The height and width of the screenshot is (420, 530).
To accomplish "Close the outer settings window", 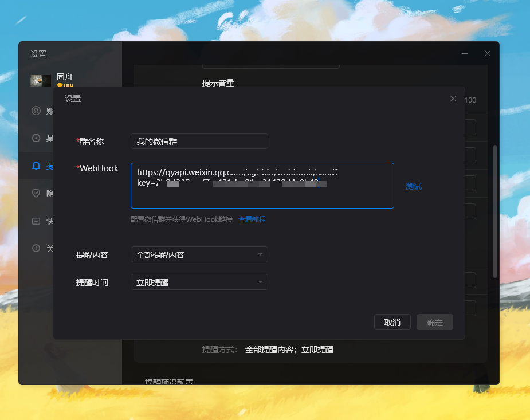I will (x=488, y=53).
